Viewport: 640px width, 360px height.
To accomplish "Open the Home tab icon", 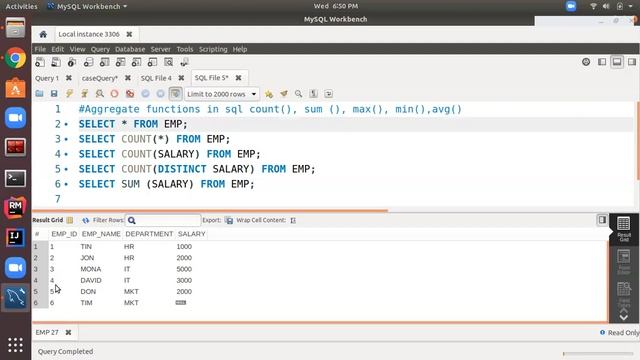I will pyautogui.click(x=43, y=34).
